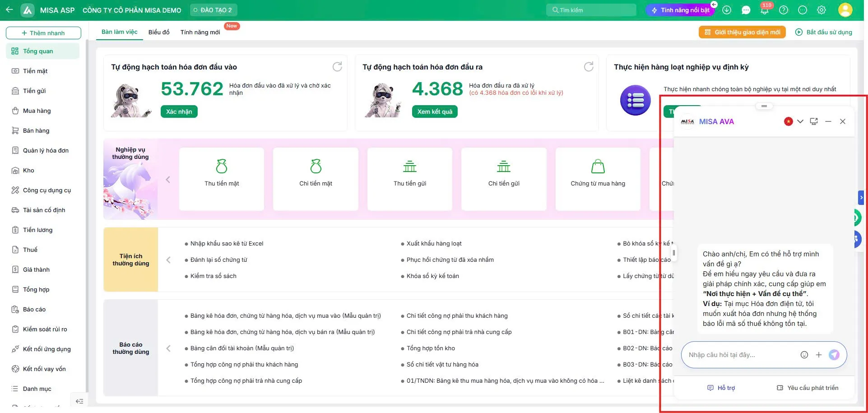Refresh the đầu ra invoice card
868x413 pixels.
[x=589, y=67]
